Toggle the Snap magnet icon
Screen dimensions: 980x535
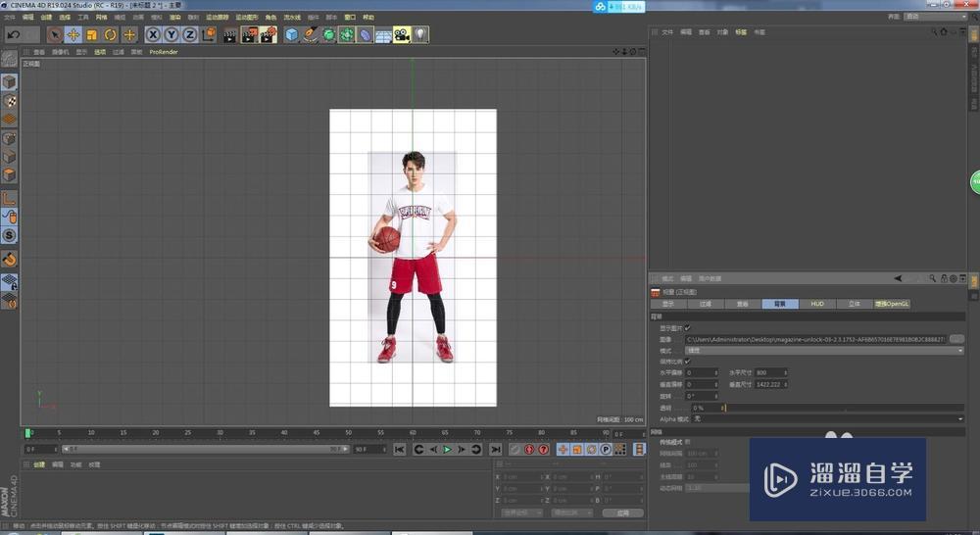coord(10,259)
